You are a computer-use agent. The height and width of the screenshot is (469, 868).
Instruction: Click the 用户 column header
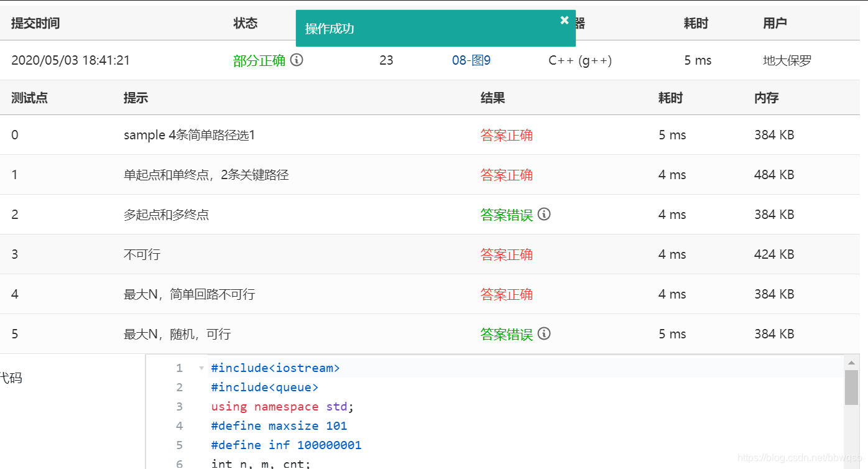pos(775,24)
